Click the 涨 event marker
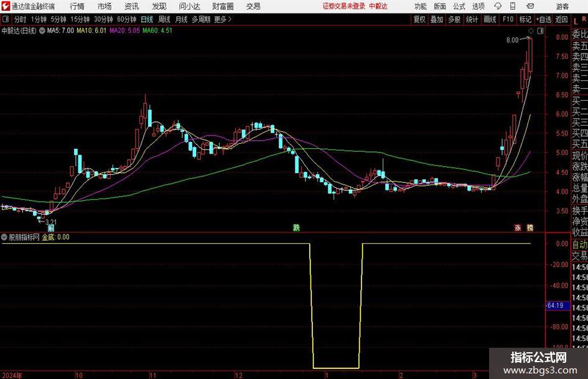This screenshot has width=588, height=379. coord(518,228)
